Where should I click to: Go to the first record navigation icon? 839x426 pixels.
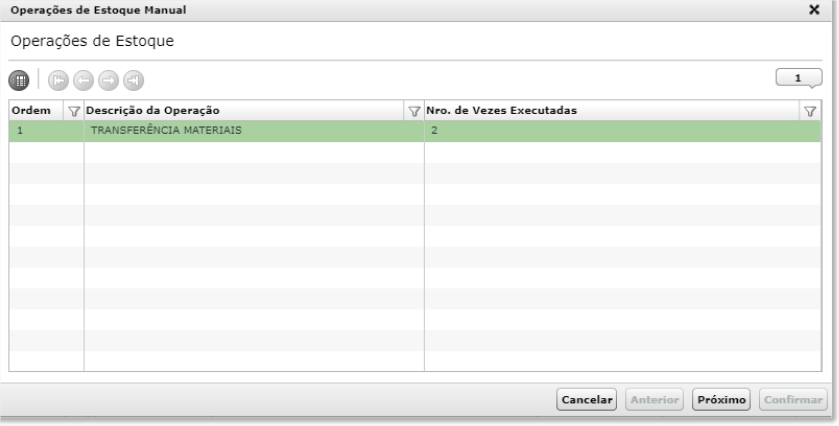[x=58, y=81]
